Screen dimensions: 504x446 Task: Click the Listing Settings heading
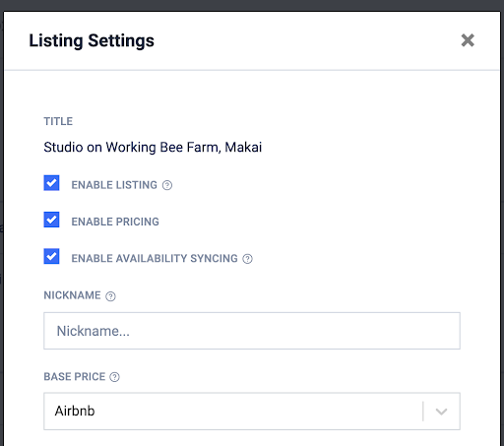[92, 40]
